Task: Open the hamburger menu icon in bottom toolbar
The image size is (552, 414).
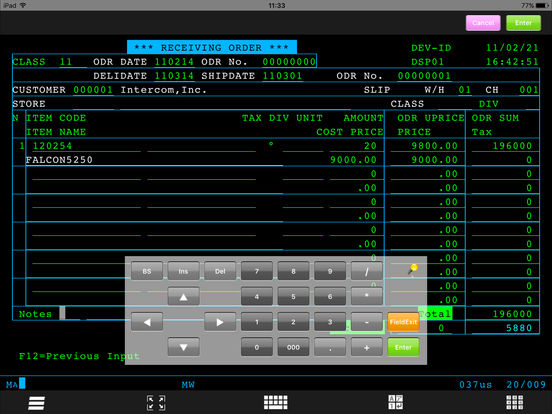Action: (x=36, y=403)
